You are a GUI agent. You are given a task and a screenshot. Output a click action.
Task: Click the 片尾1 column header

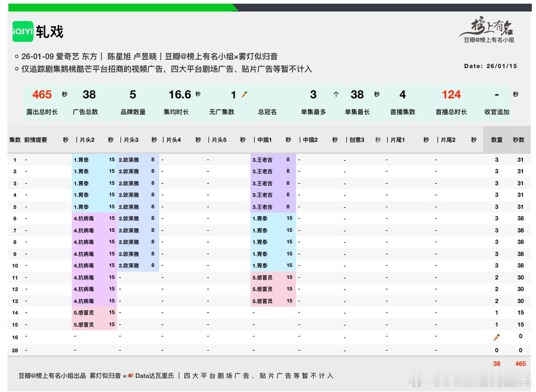tap(398, 140)
